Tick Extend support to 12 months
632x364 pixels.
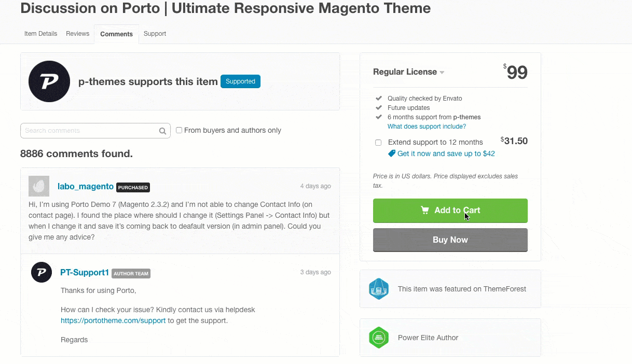coord(378,143)
